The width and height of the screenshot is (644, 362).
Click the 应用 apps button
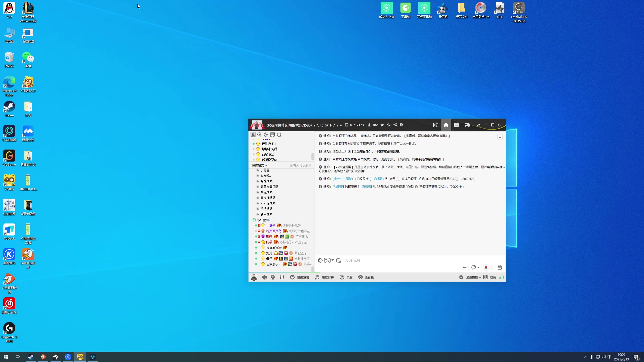point(490,277)
